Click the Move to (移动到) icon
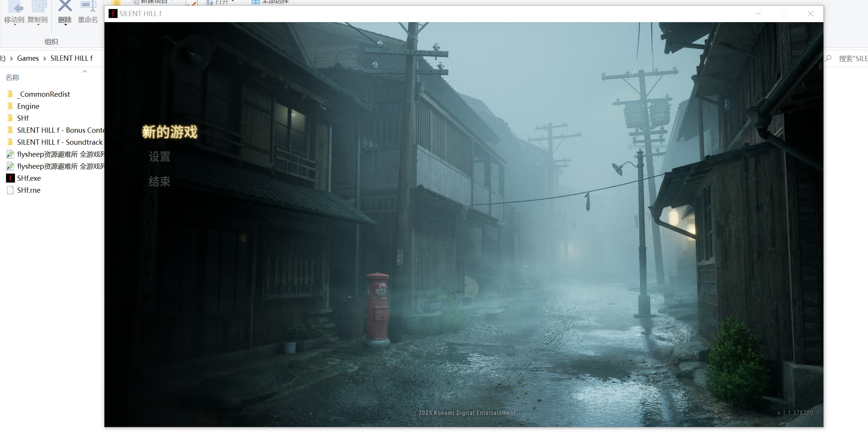The image size is (868, 433). pyautogui.click(x=15, y=7)
